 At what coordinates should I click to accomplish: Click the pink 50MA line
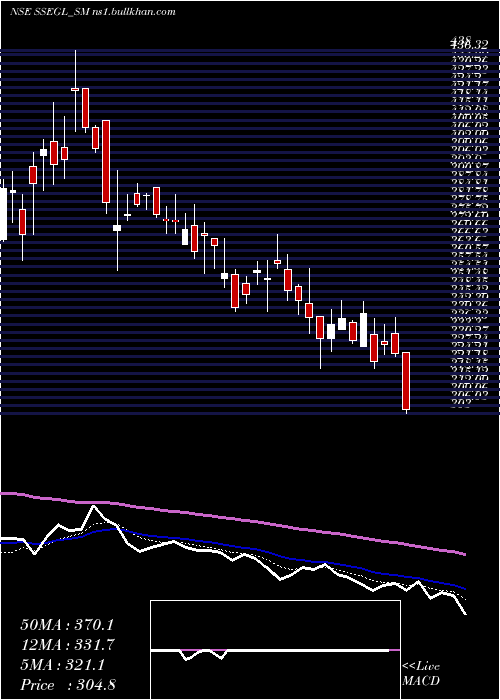(232, 518)
